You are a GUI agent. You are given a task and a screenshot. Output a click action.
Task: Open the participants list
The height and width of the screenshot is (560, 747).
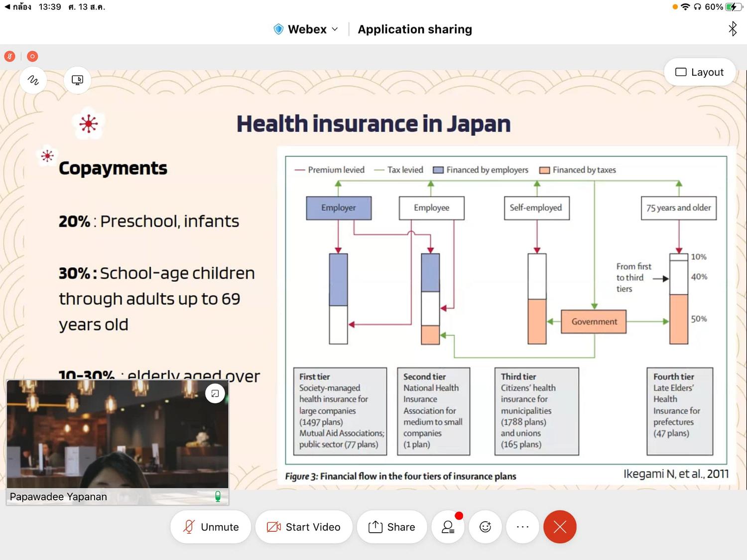[448, 527]
